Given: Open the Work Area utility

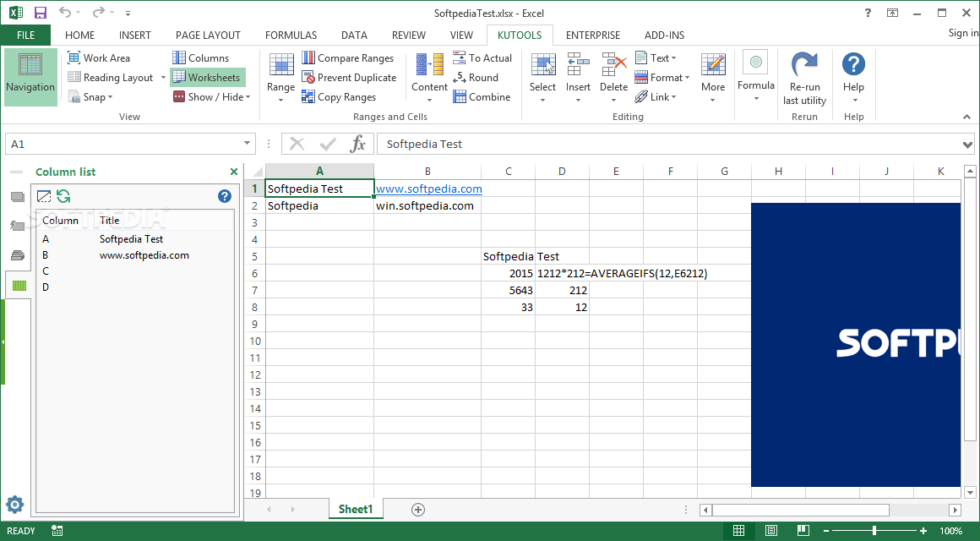Looking at the screenshot, I should (99, 58).
